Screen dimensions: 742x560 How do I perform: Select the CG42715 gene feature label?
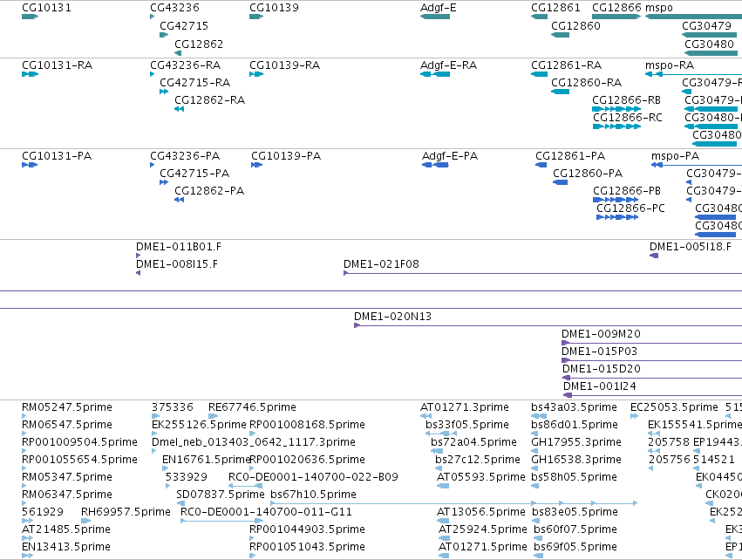pos(184,25)
